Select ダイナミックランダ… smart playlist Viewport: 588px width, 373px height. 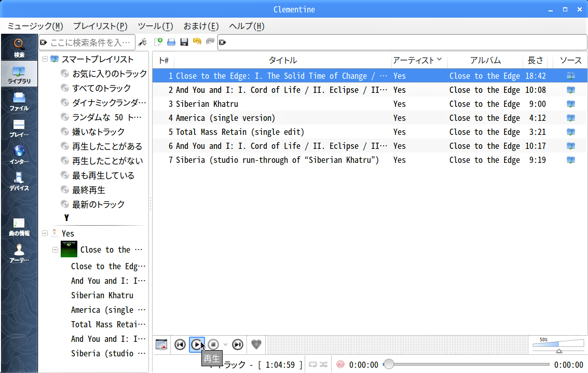(x=109, y=103)
